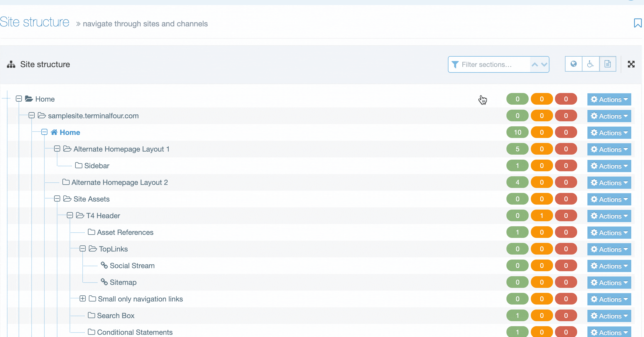Click the Social Stream link icon
The width and height of the screenshot is (644, 337).
104,265
